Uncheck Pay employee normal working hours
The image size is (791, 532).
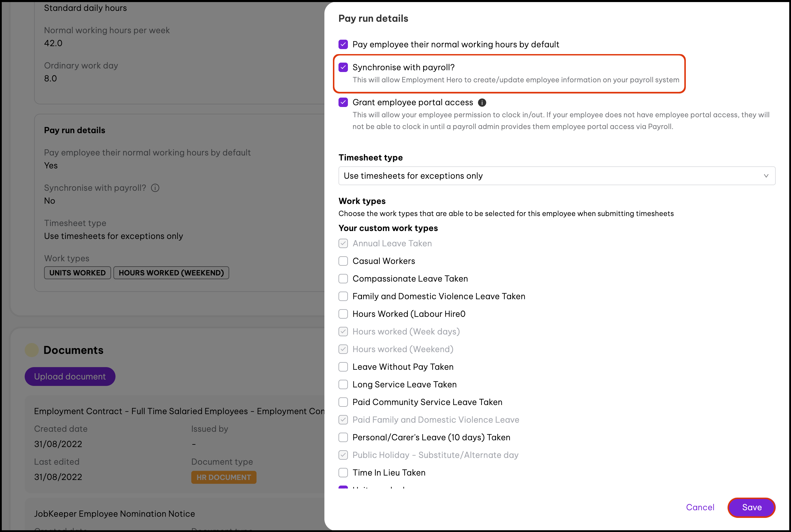pyautogui.click(x=343, y=44)
